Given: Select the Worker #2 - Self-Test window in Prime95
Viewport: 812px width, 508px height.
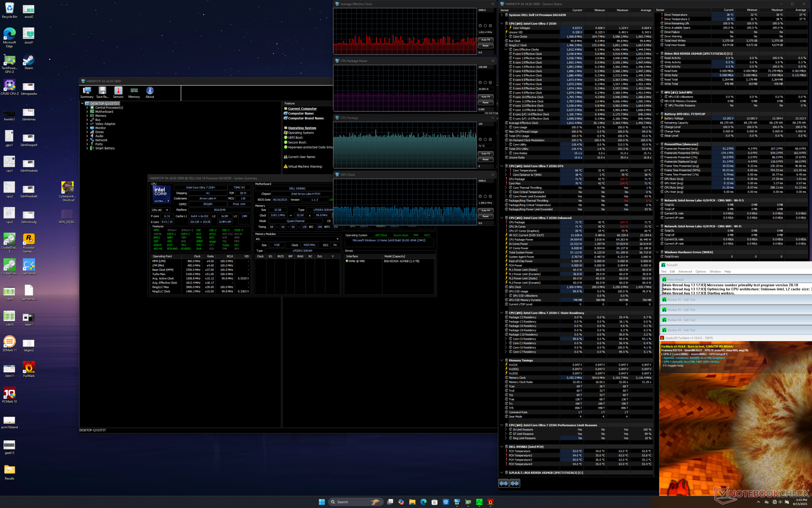Looking at the screenshot, I should (x=736, y=300).
